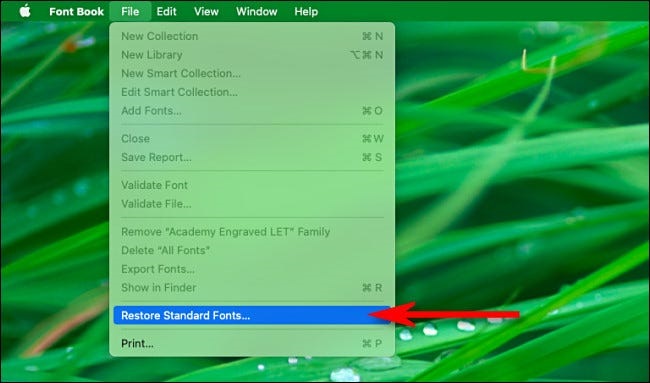Open the Edit menu
Image resolution: width=650 pixels, height=383 pixels.
(167, 11)
